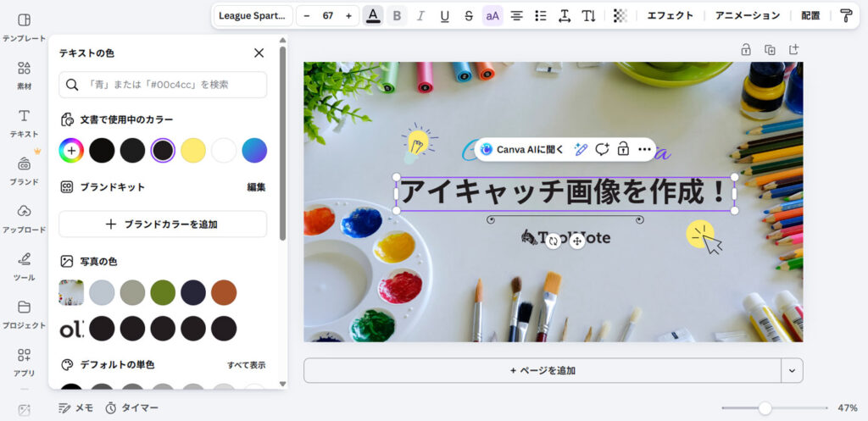Open more options three-dot menu
Viewport: 868px width, 421px height.
click(x=644, y=149)
